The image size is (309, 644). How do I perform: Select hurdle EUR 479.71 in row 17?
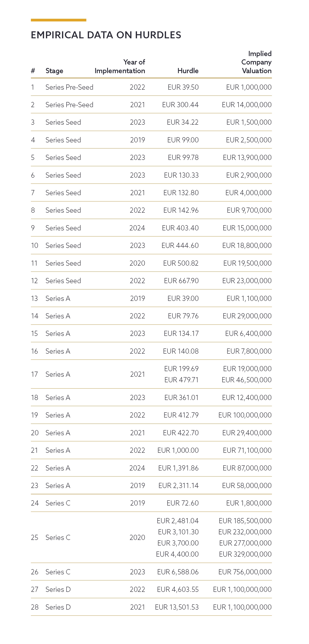pyautogui.click(x=181, y=380)
